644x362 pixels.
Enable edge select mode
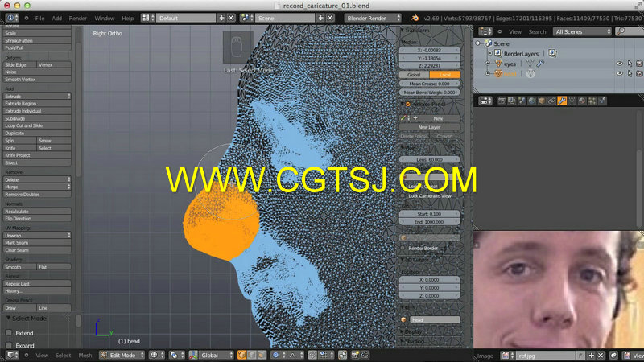point(251,355)
